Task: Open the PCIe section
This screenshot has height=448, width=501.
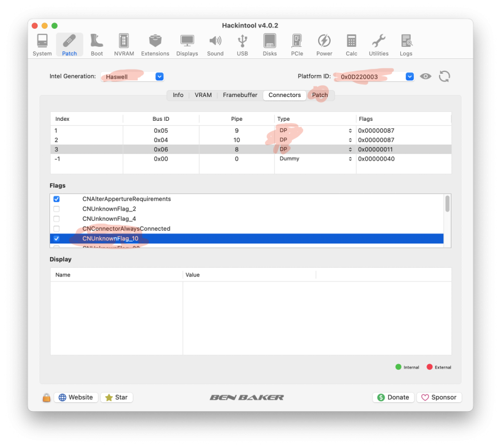Action: pyautogui.click(x=297, y=45)
